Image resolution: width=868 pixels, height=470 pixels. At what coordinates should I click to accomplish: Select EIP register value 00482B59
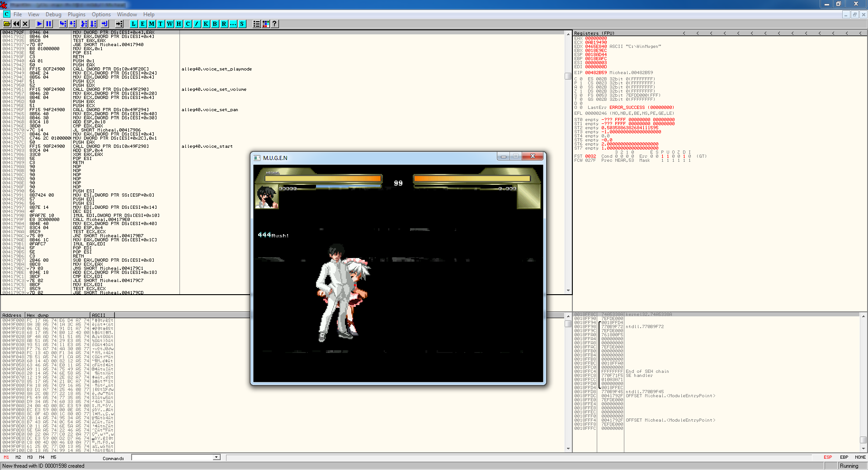pyautogui.click(x=596, y=73)
